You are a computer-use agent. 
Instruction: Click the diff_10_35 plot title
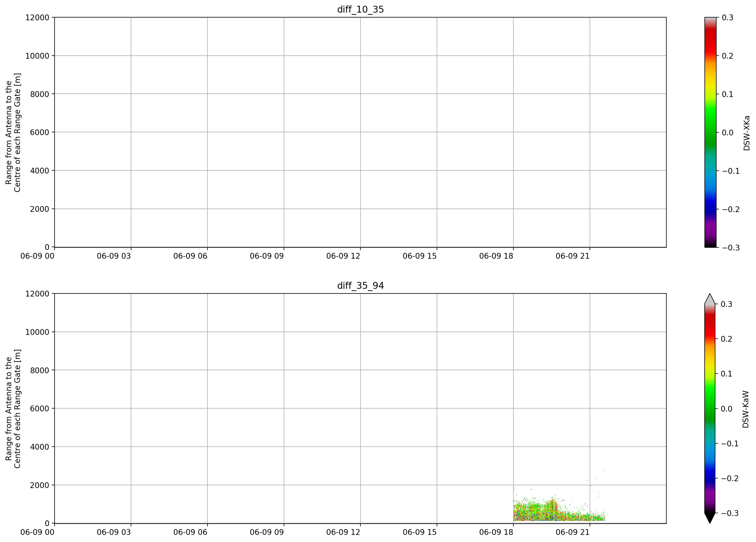coord(360,9)
